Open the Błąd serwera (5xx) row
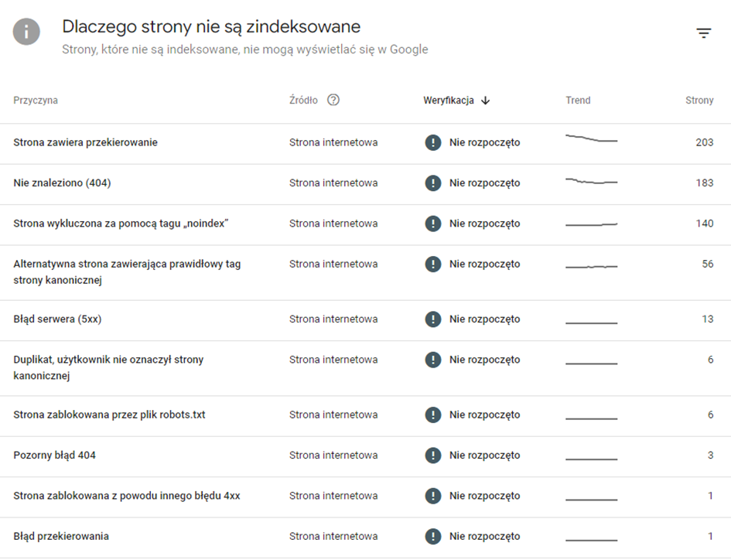This screenshot has width=731, height=560. [365, 320]
